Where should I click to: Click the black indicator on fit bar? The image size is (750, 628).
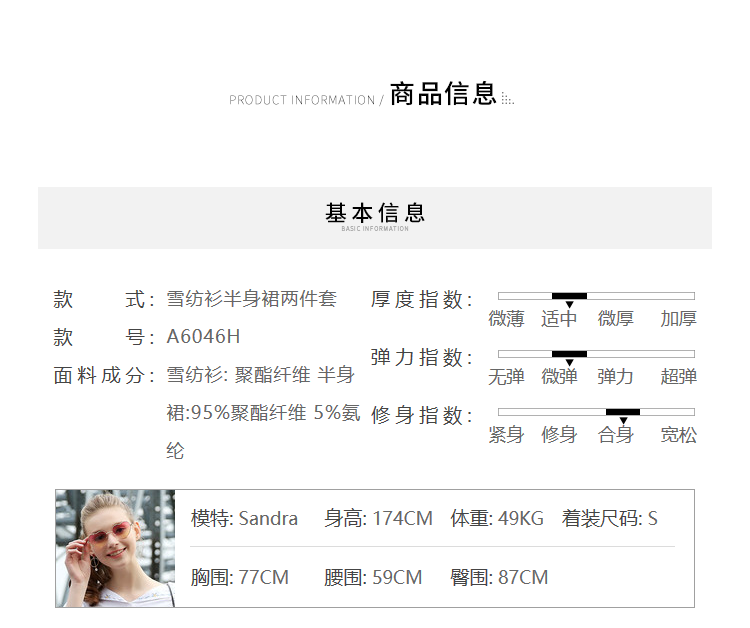click(x=623, y=412)
